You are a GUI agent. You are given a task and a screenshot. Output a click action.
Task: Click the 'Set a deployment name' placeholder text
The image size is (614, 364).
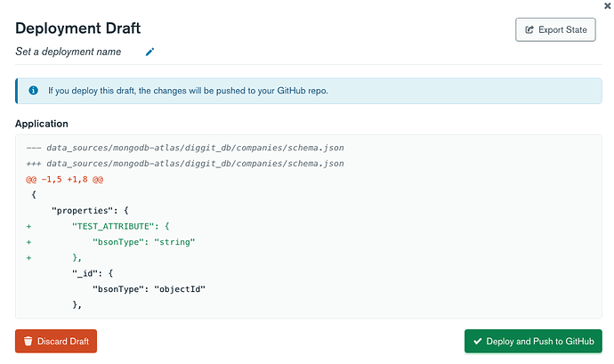tap(69, 52)
